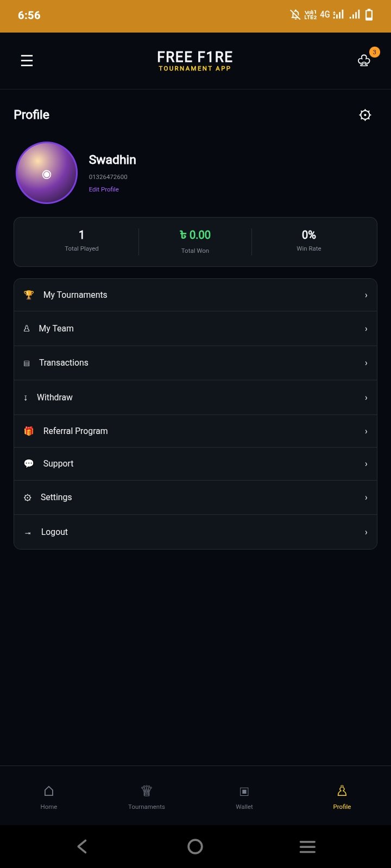
Task: Tap the Free Fire Tournament App logo
Action: pos(195,61)
